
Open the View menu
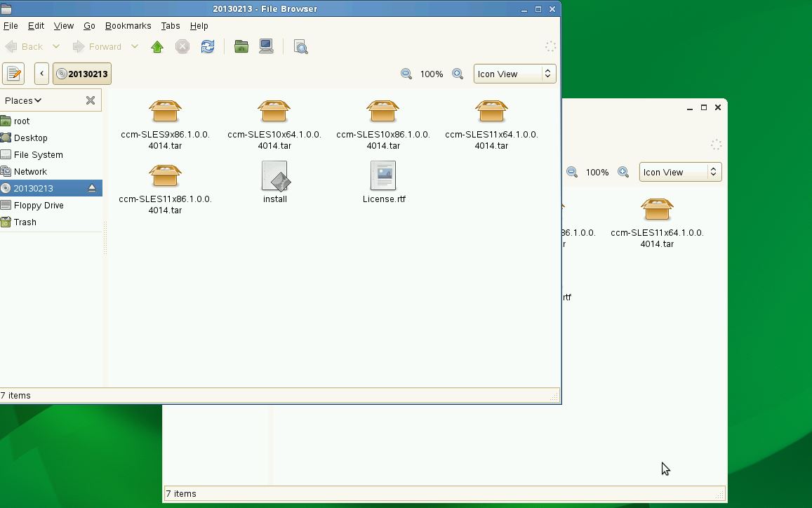tap(64, 26)
